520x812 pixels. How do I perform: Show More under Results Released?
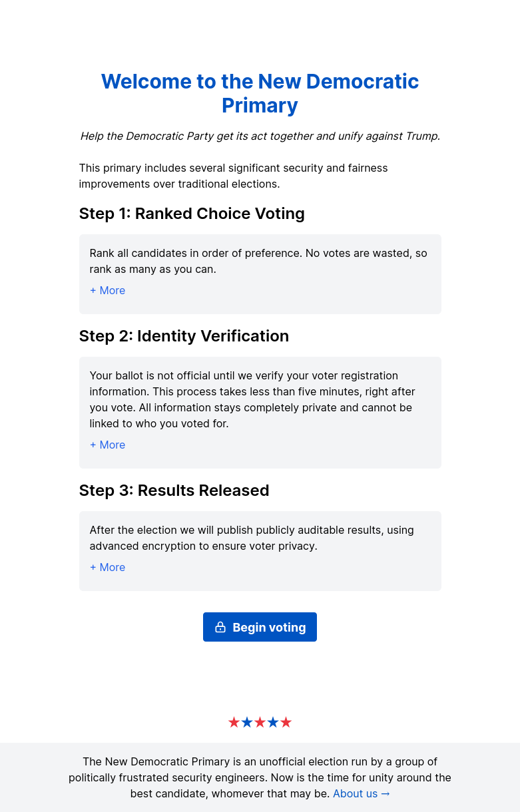tap(107, 567)
